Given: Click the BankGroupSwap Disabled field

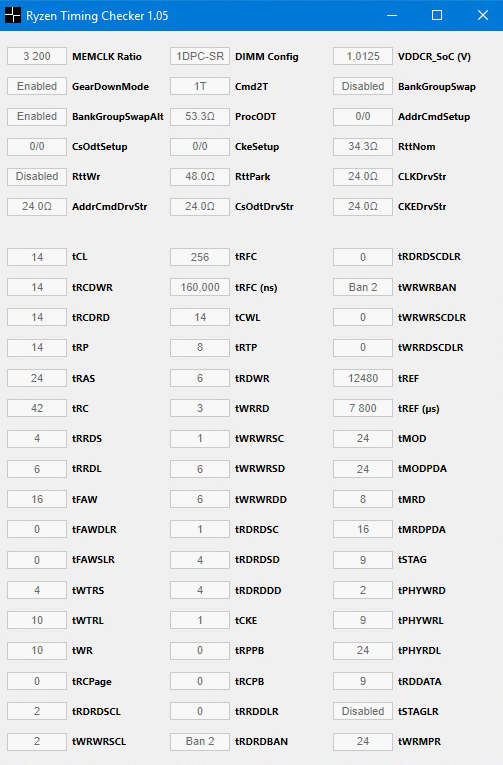Looking at the screenshot, I should pos(363,86).
